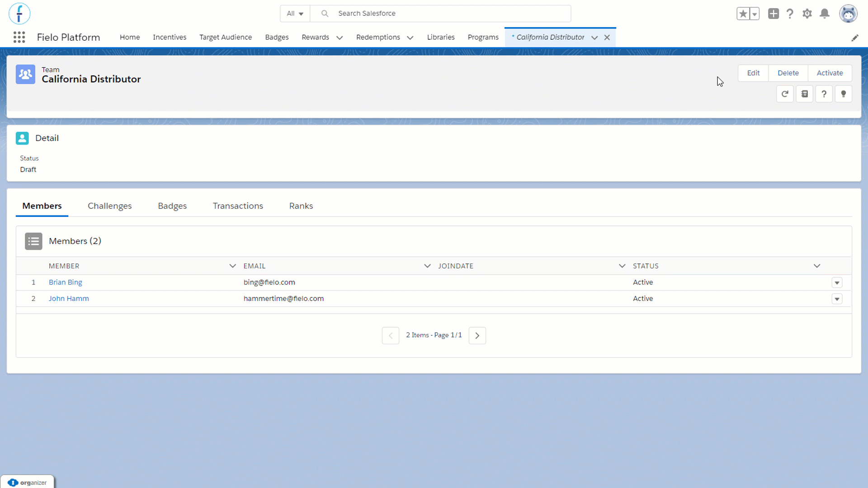The width and height of the screenshot is (868, 488).
Task: Click the Team record icon
Action: (x=25, y=74)
